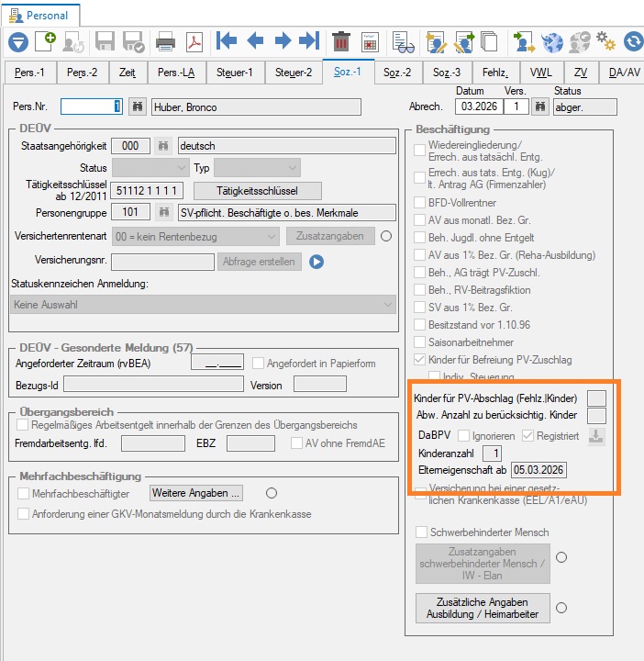Open the Fehlz. tab
The height and width of the screenshot is (661, 644).
click(x=495, y=73)
